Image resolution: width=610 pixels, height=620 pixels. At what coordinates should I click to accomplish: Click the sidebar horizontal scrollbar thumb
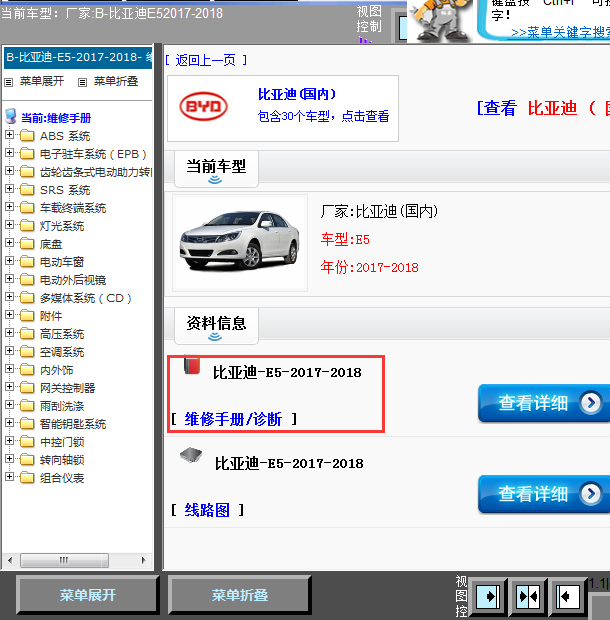(64, 560)
